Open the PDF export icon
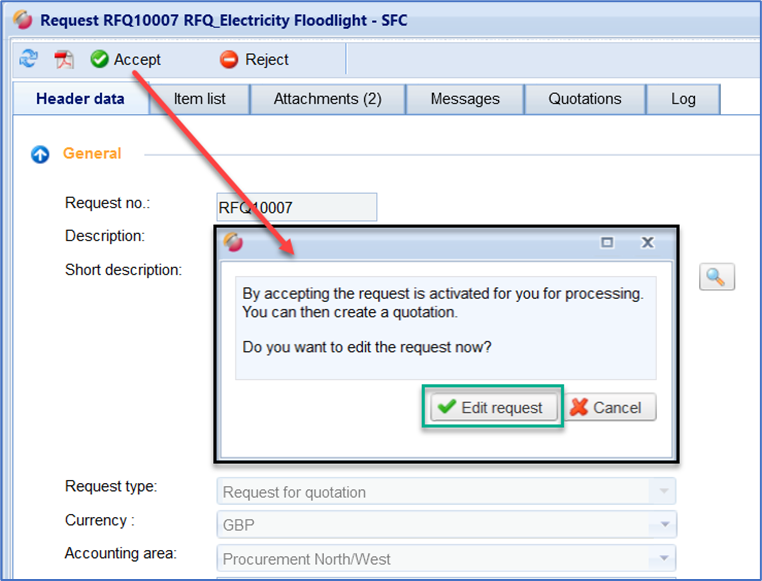 click(x=64, y=60)
